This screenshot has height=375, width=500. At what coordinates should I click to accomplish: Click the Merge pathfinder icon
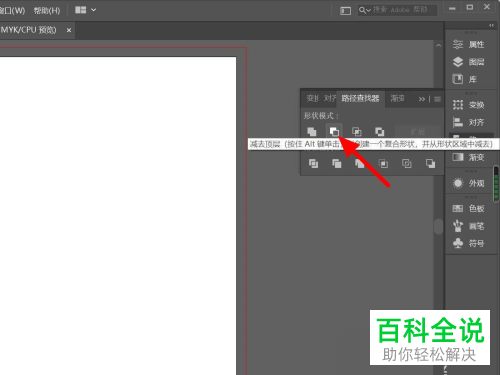click(x=360, y=163)
